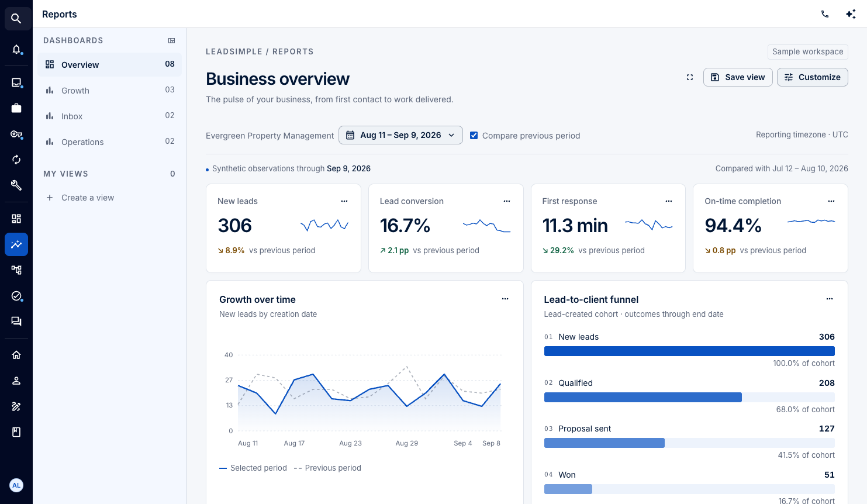This screenshot has height=504, width=867.
Task: Open the Aug 11 – Sep 9, 2026 date dropdown
Action: pyautogui.click(x=400, y=135)
